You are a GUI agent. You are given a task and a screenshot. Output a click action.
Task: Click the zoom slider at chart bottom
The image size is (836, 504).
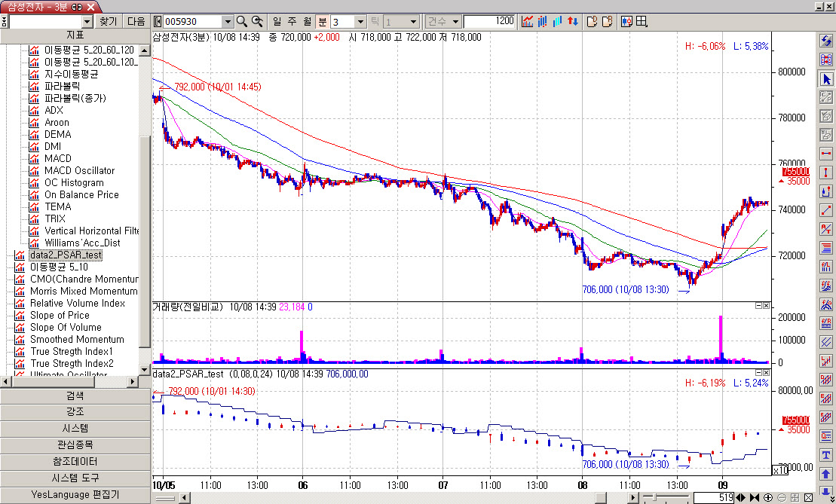(x=656, y=498)
